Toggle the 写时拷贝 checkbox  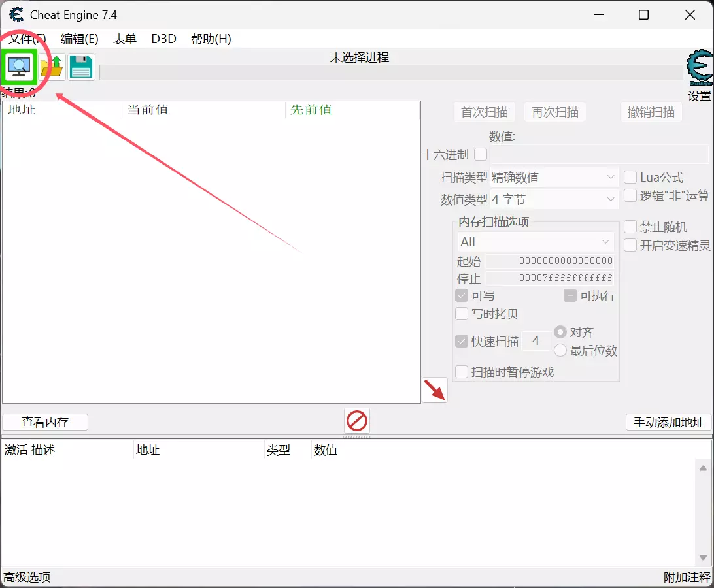tap(462, 314)
